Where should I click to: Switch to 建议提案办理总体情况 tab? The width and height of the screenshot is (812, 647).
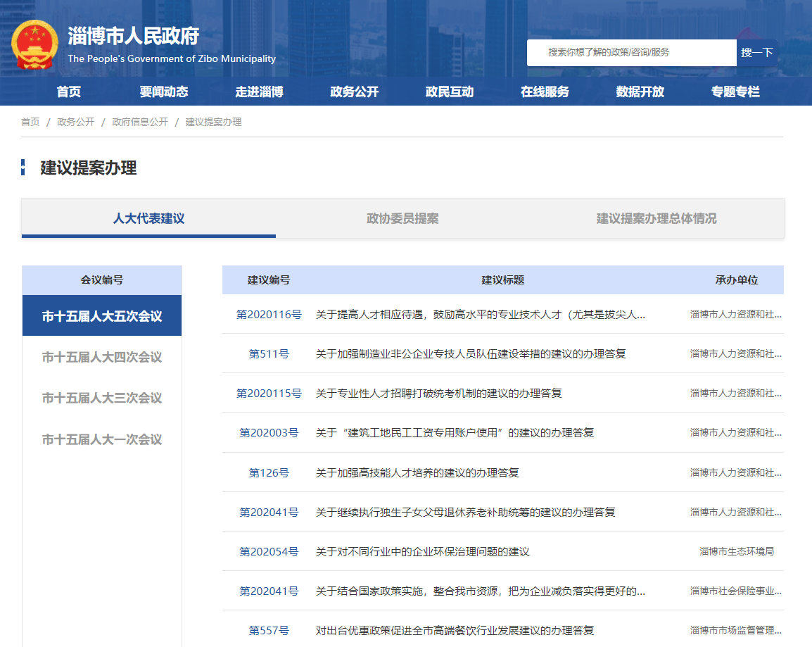[656, 218]
